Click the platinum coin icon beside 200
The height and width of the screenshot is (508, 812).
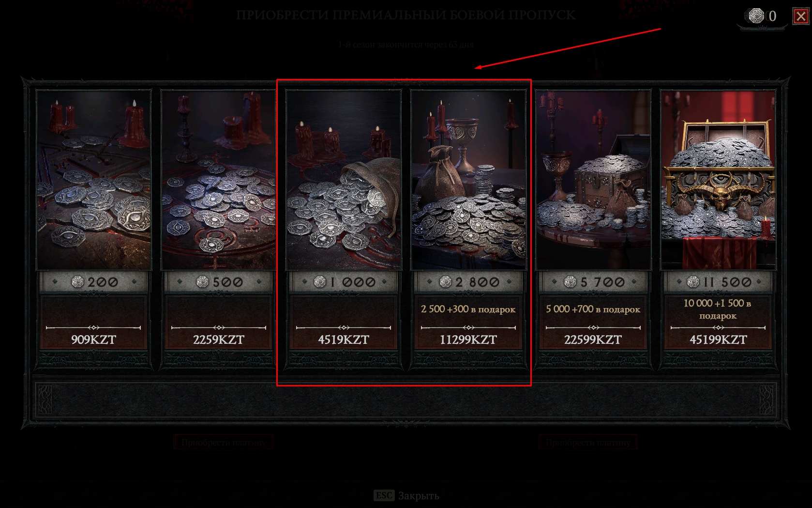point(77,282)
